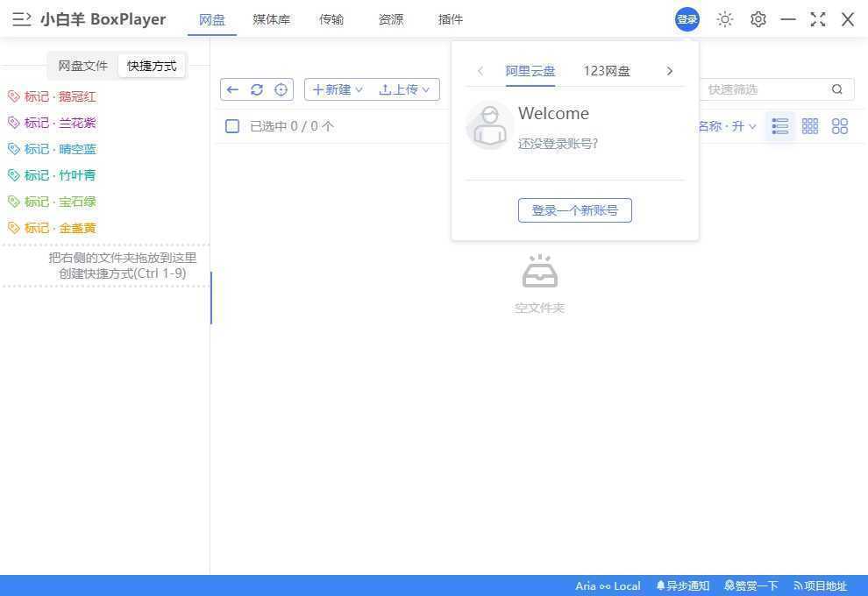
Task: Open the 项目地址 link
Action: tap(821, 585)
